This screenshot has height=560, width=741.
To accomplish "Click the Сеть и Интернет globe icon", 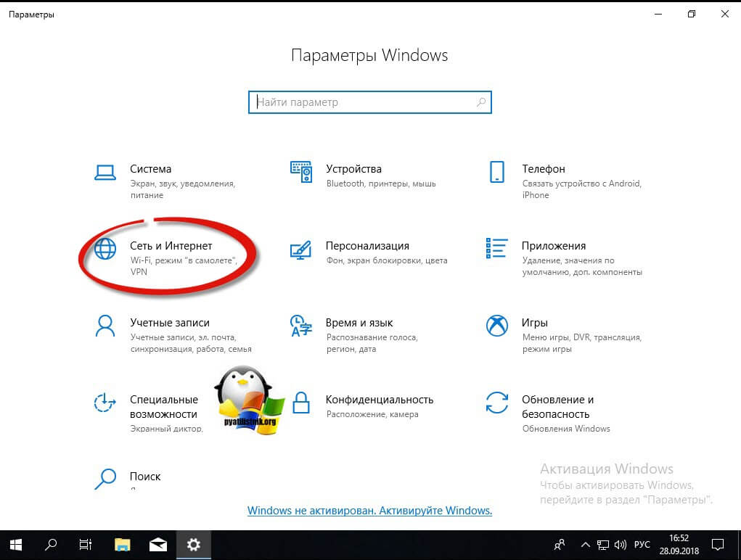I will click(x=105, y=249).
